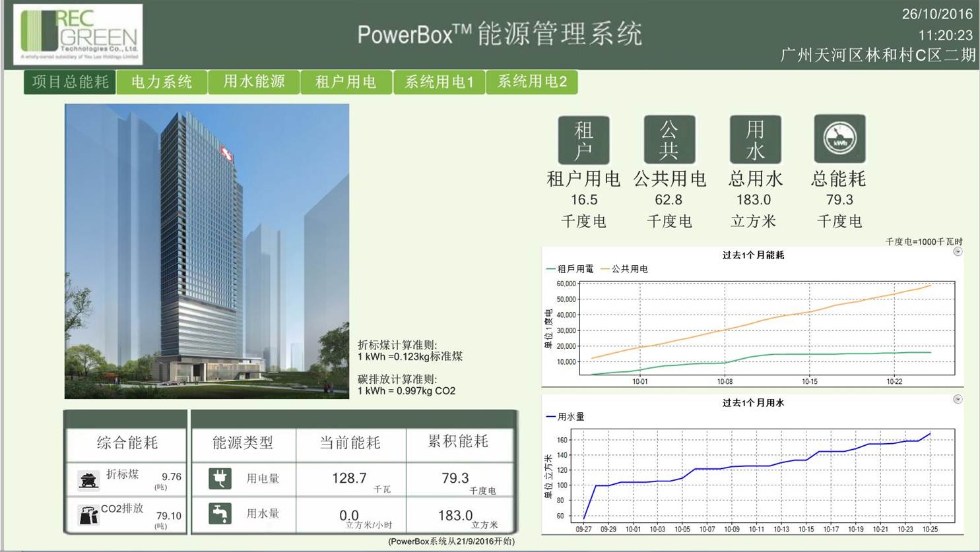This screenshot has width=980, height=552.
Task: Expand the 过去1个月用水 chart options arrow
Action: point(958,400)
